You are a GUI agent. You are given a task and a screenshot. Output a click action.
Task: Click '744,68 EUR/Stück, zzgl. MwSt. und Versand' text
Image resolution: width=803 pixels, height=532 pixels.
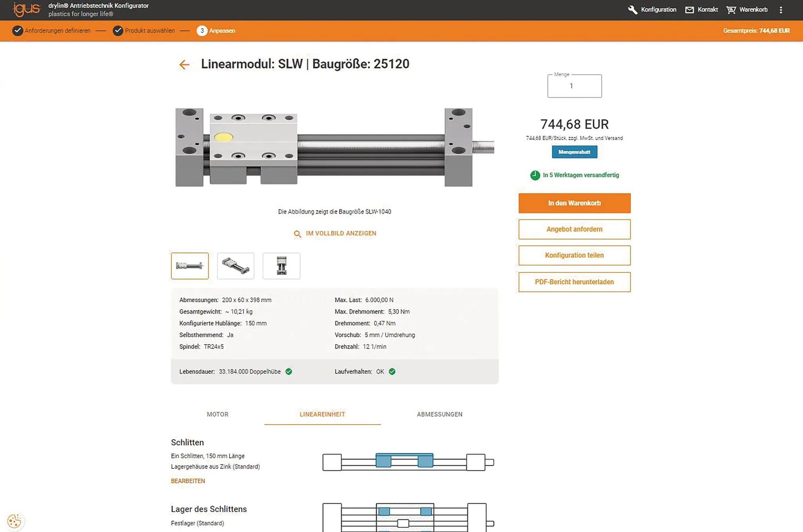click(574, 138)
